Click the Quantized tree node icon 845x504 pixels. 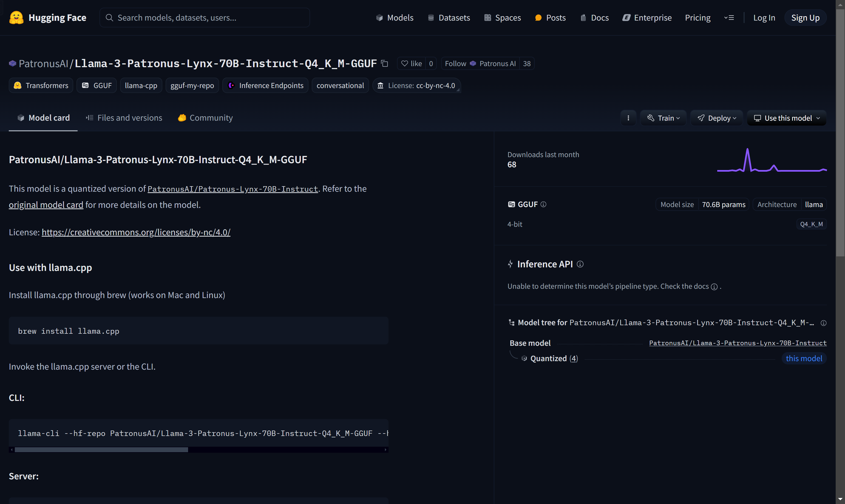(x=524, y=358)
